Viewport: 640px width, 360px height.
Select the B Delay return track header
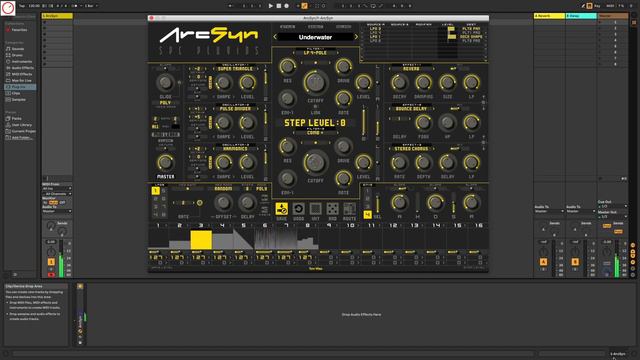(581, 16)
